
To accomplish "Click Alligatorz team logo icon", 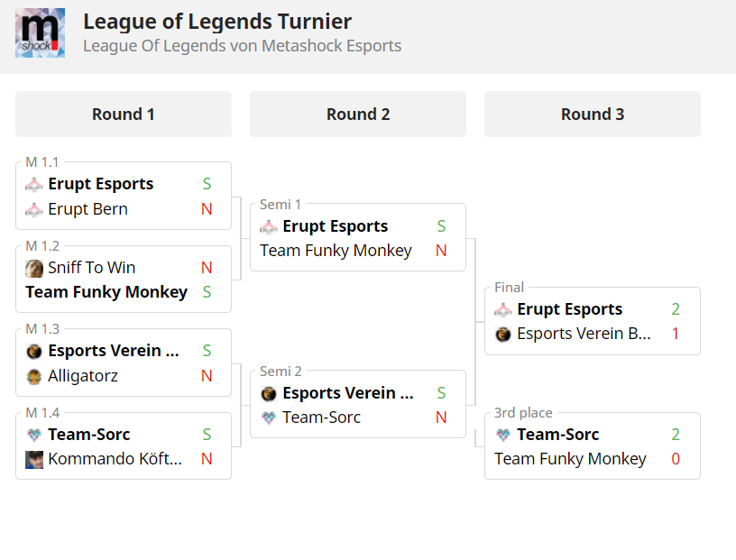I will coord(34,376).
